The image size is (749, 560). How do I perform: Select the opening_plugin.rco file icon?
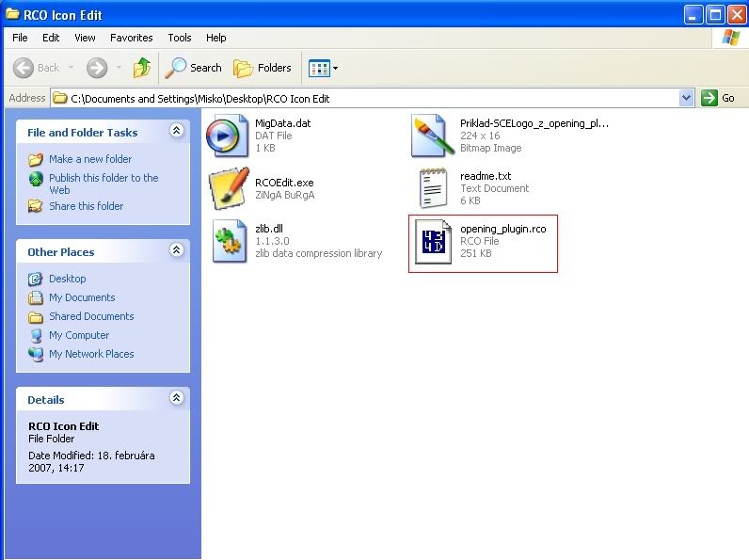coord(434,242)
